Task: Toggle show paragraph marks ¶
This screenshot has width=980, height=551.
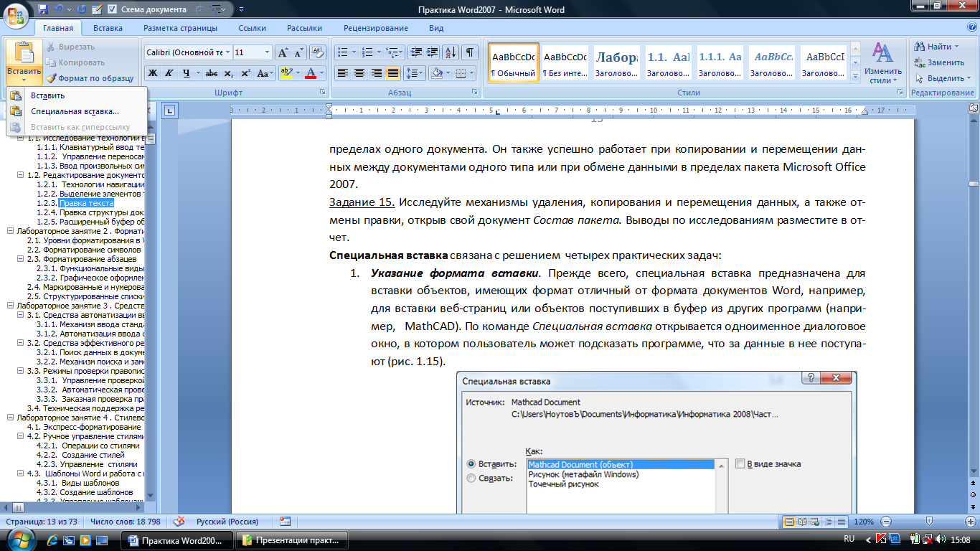Action: pos(470,52)
